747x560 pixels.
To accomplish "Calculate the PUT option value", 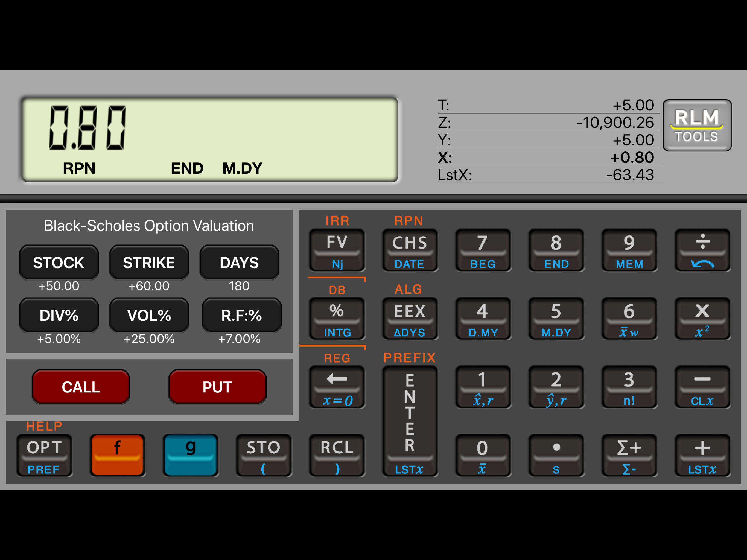I will point(217,387).
